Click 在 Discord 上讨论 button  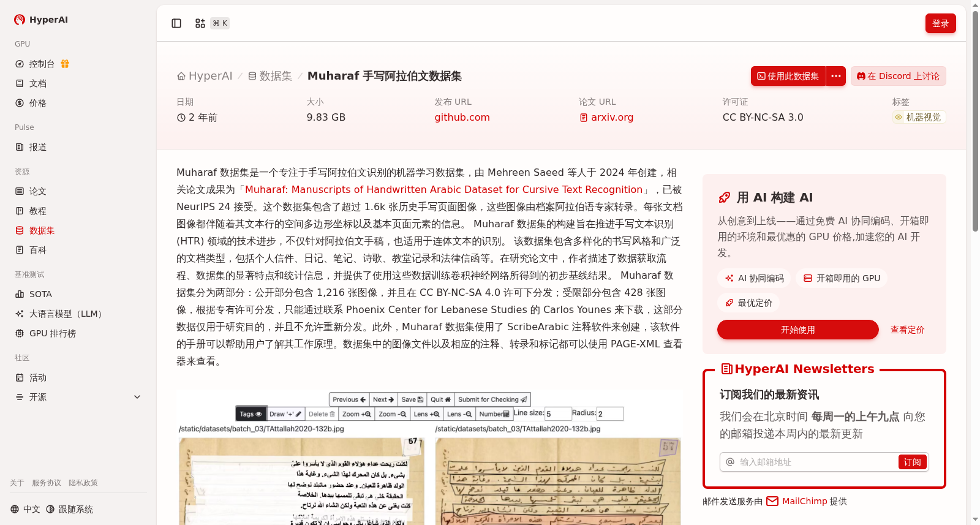899,76
